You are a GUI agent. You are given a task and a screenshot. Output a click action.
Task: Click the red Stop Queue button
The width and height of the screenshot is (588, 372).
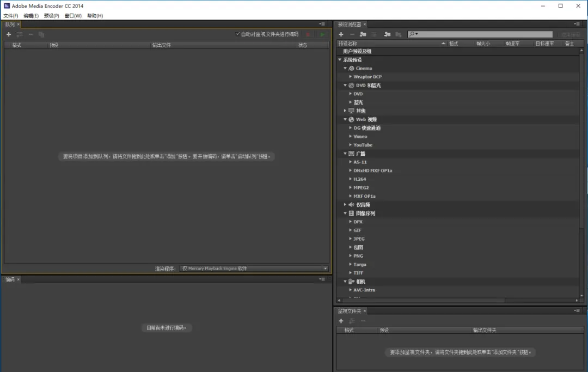click(308, 34)
